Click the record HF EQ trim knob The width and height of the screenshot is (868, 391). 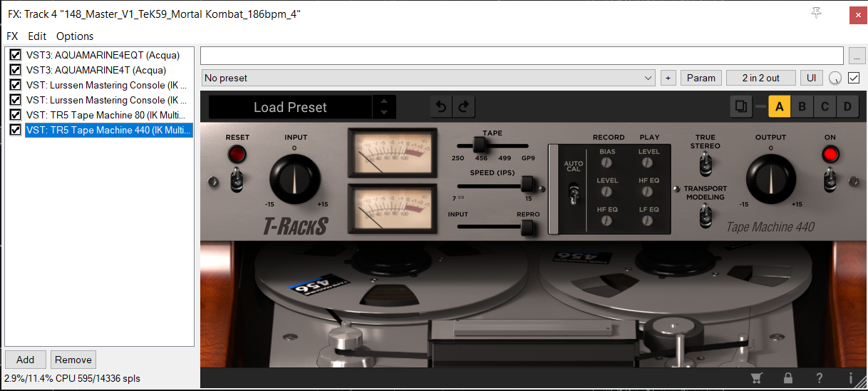coord(606,220)
